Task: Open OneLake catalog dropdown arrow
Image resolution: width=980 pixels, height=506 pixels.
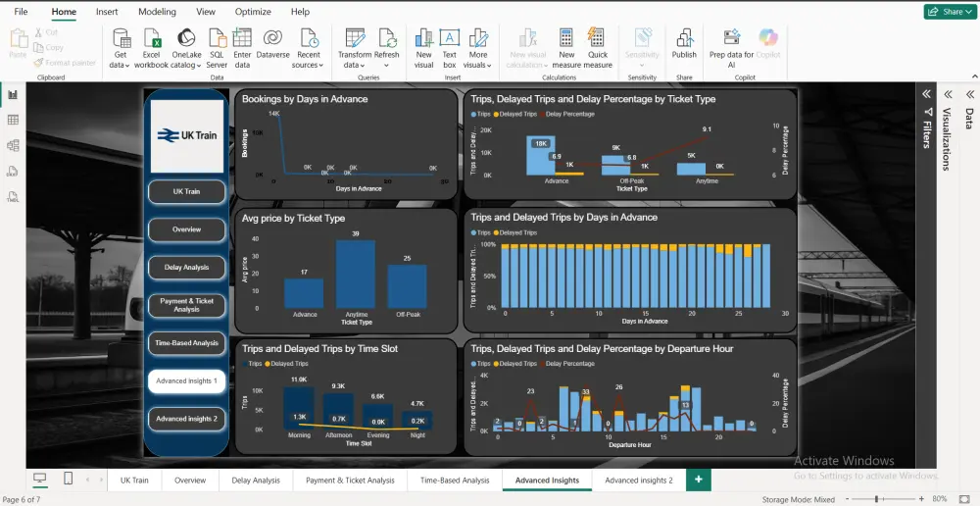Action: click(x=199, y=65)
